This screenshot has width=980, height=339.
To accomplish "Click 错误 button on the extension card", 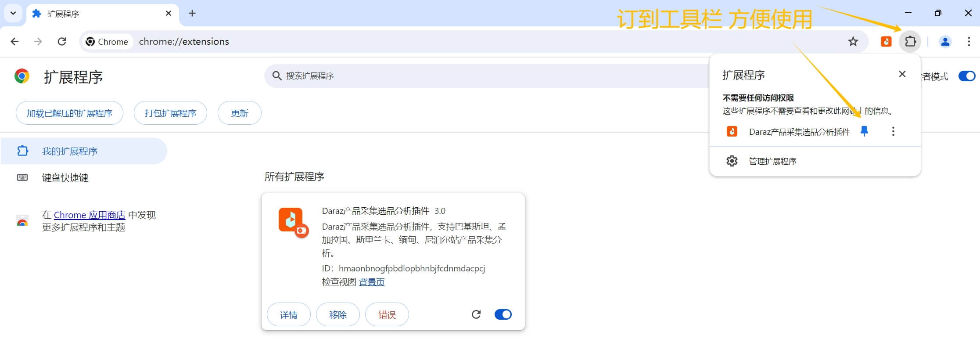I will 387,314.
